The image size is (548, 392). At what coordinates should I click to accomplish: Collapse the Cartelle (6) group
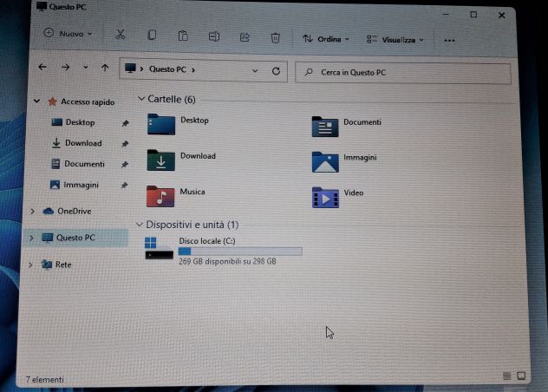point(141,99)
